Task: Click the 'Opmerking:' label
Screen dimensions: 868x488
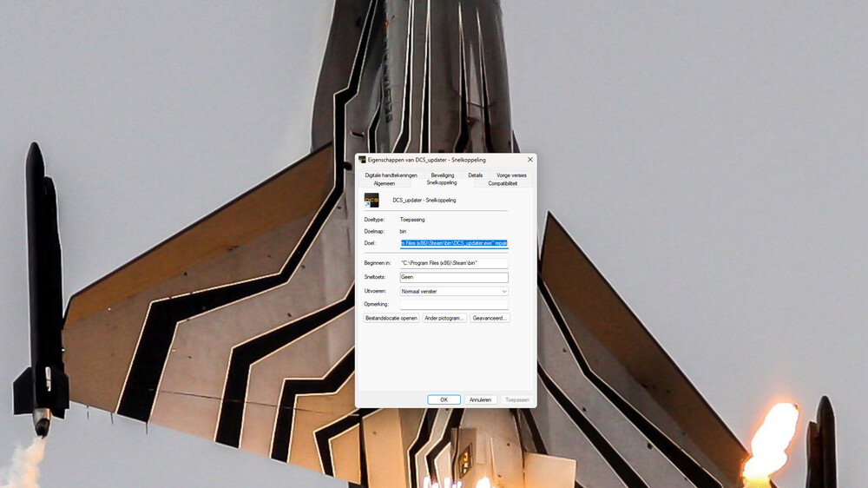Action: (x=377, y=304)
